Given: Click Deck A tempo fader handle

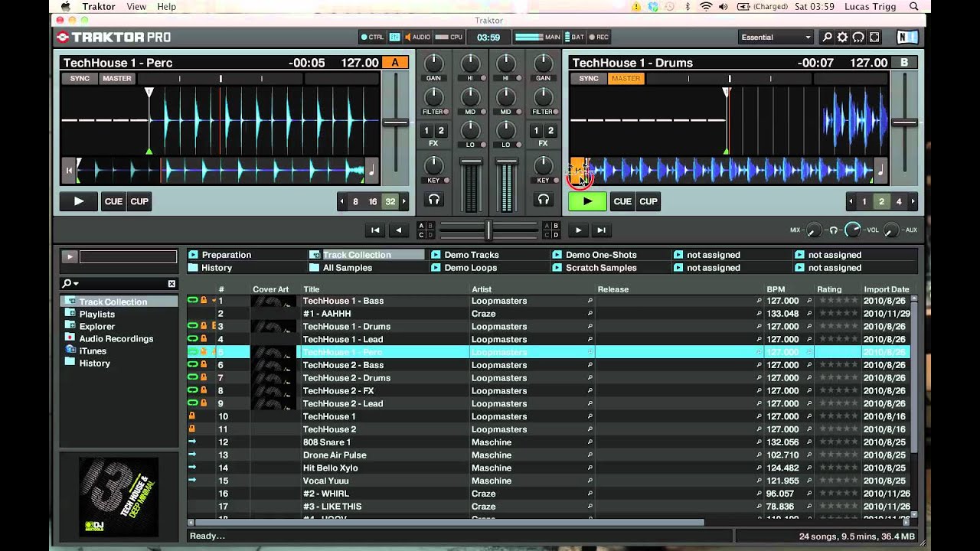Looking at the screenshot, I should pyautogui.click(x=395, y=122).
